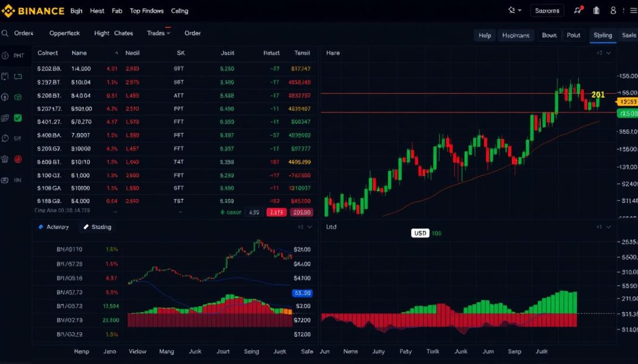Open the Order tab

pyautogui.click(x=193, y=34)
